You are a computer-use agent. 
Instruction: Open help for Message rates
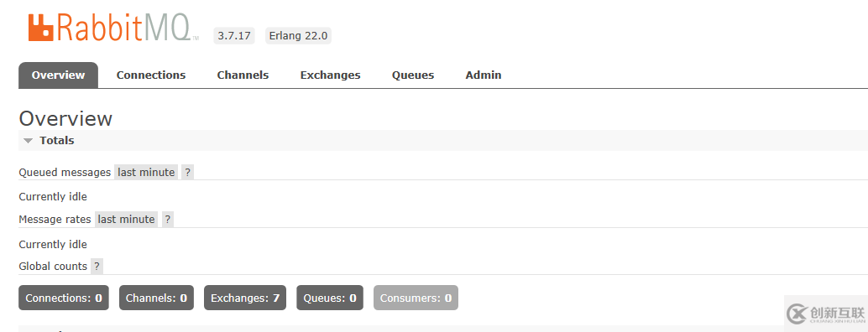(x=168, y=220)
